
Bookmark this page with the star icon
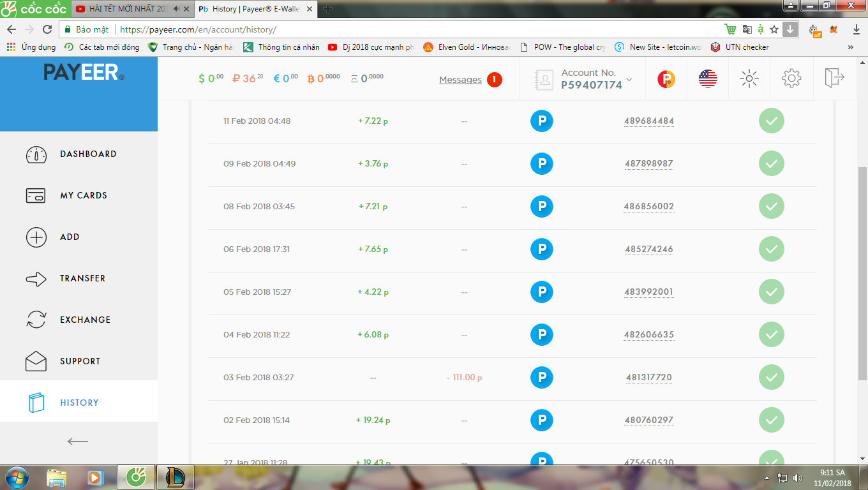pyautogui.click(x=774, y=29)
